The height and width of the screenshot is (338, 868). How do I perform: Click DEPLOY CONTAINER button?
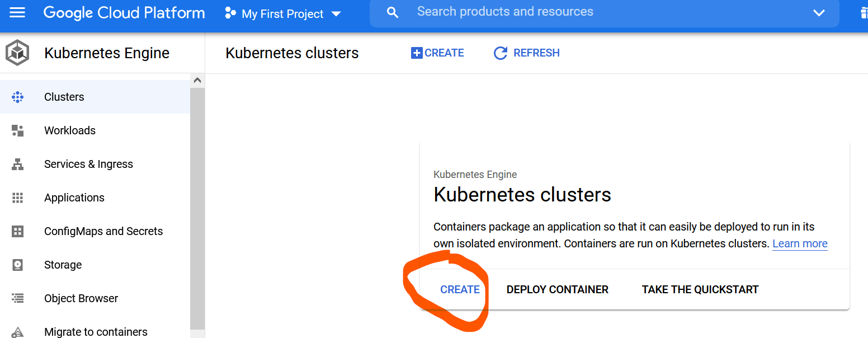pos(558,289)
